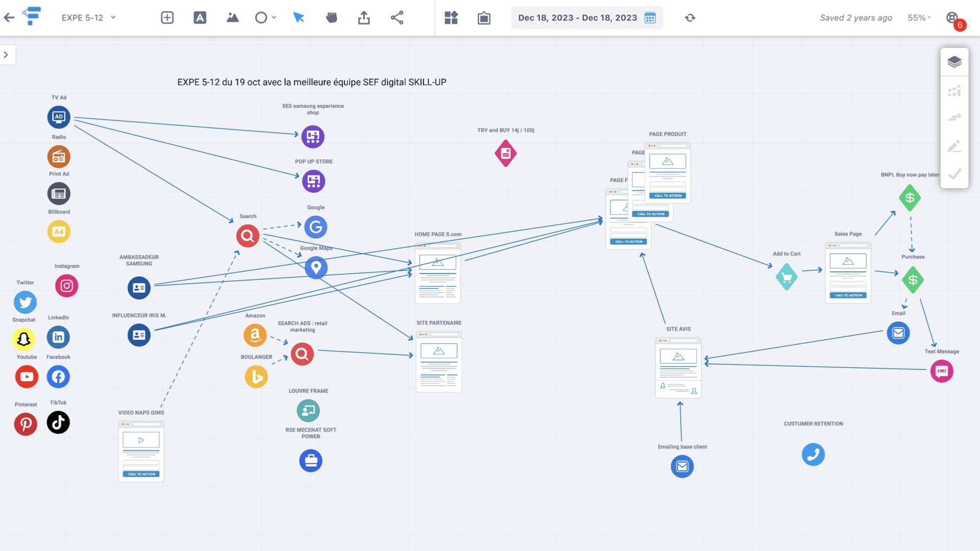980x551 pixels.
Task: Open the EXPE 5-12 project dropdown
Action: coord(113,17)
